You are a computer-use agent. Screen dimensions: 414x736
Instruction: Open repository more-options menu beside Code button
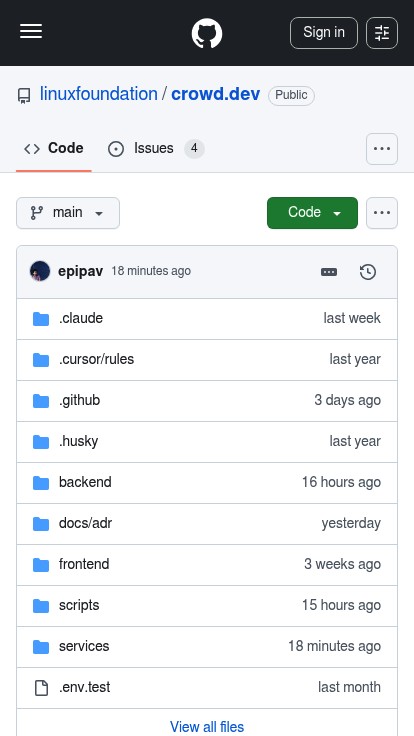tap(382, 213)
